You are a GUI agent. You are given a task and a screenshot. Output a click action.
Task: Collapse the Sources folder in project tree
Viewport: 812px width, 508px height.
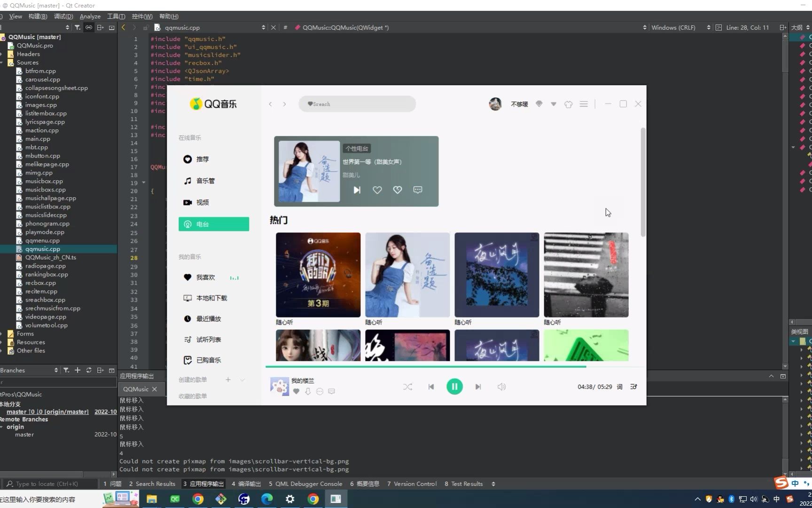pyautogui.click(x=2, y=63)
